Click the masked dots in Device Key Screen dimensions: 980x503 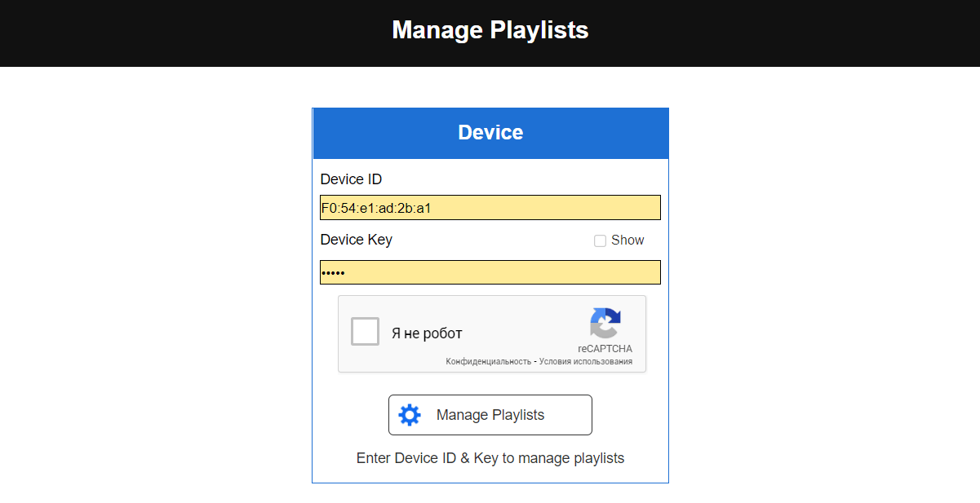pyautogui.click(x=333, y=272)
